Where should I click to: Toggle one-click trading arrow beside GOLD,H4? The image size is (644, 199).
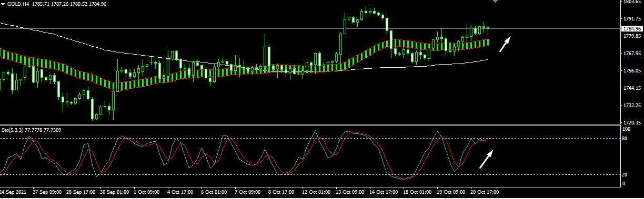3,4
